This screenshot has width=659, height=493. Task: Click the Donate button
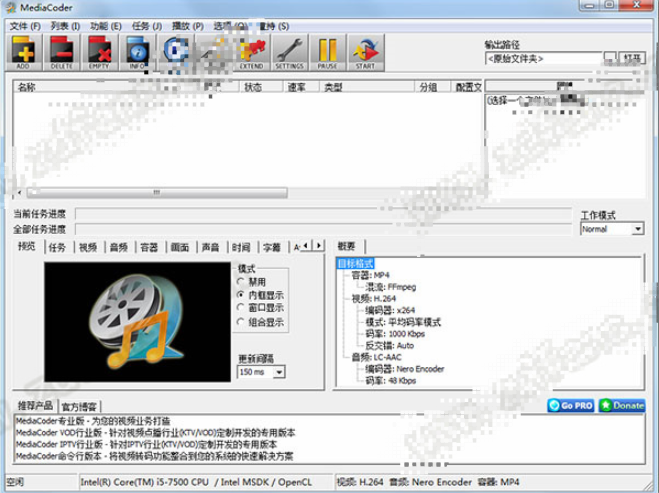click(622, 406)
